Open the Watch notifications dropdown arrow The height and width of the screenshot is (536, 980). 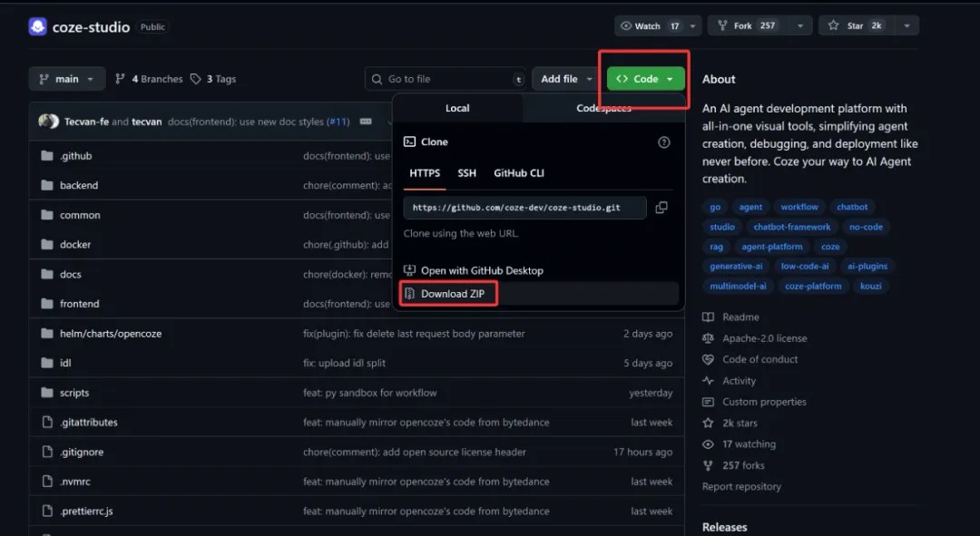(692, 25)
